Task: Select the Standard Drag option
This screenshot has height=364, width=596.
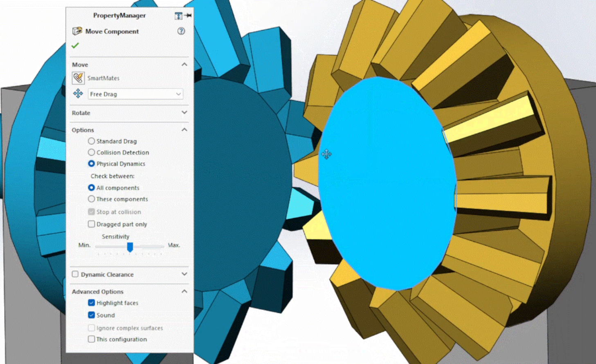Action: pos(91,141)
